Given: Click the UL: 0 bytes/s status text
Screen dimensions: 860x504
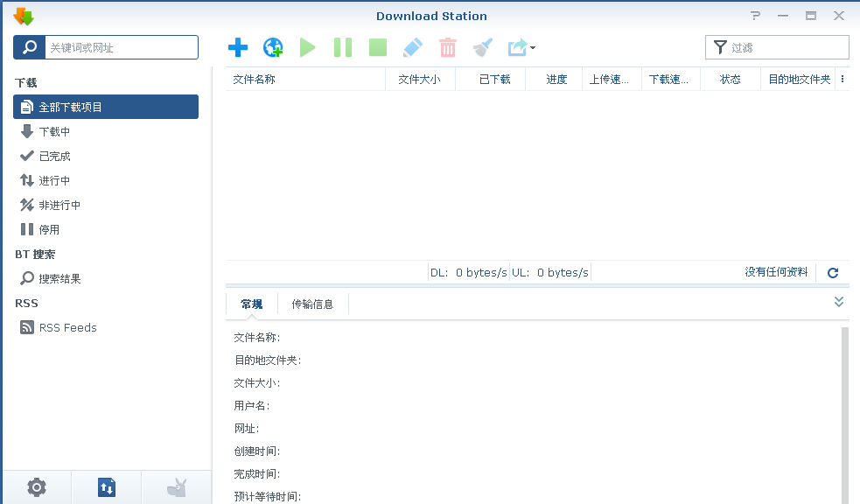Looking at the screenshot, I should click(550, 273).
